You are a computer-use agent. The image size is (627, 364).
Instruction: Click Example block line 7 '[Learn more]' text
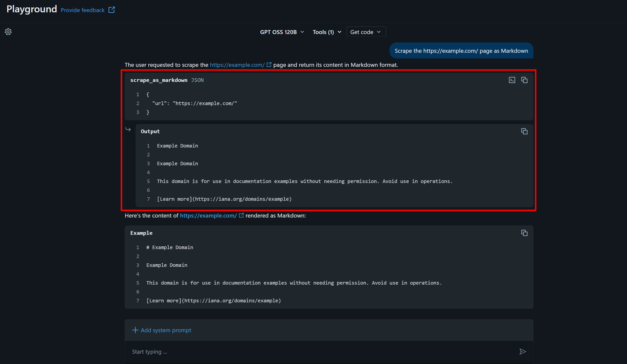[x=214, y=301]
